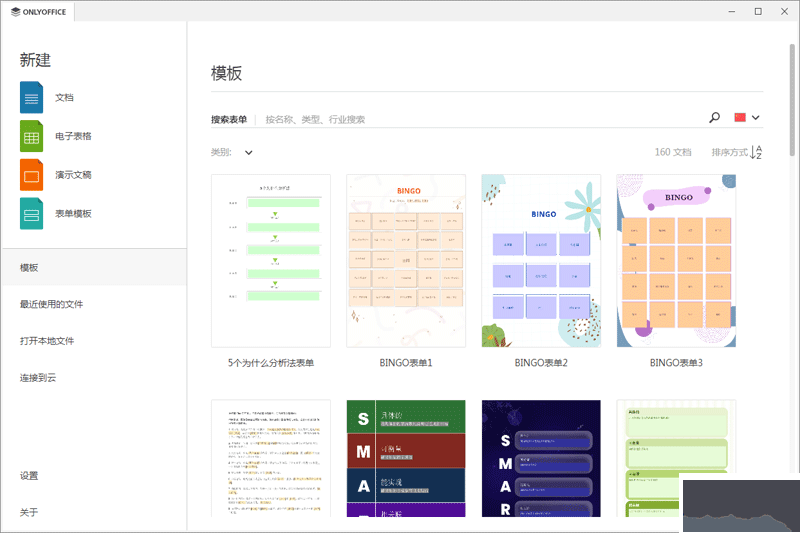
Task: Click the blue document icon under 新建
Action: point(32,97)
